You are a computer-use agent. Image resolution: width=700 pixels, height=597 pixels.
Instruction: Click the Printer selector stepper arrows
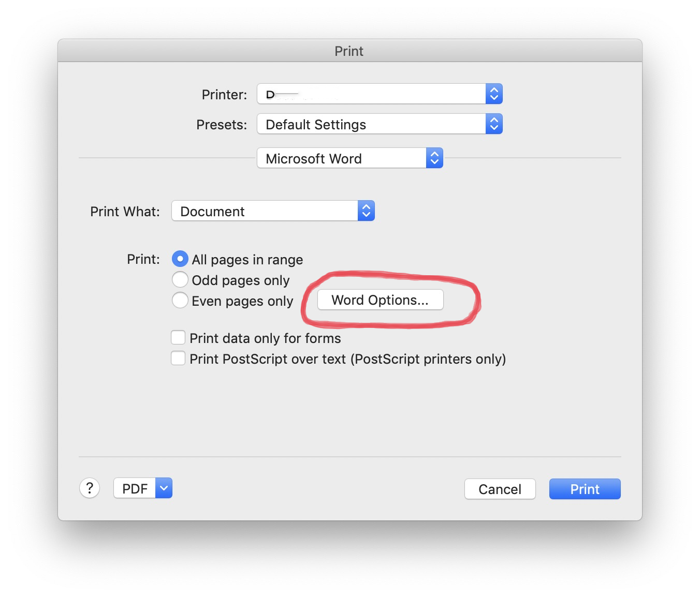tap(493, 94)
